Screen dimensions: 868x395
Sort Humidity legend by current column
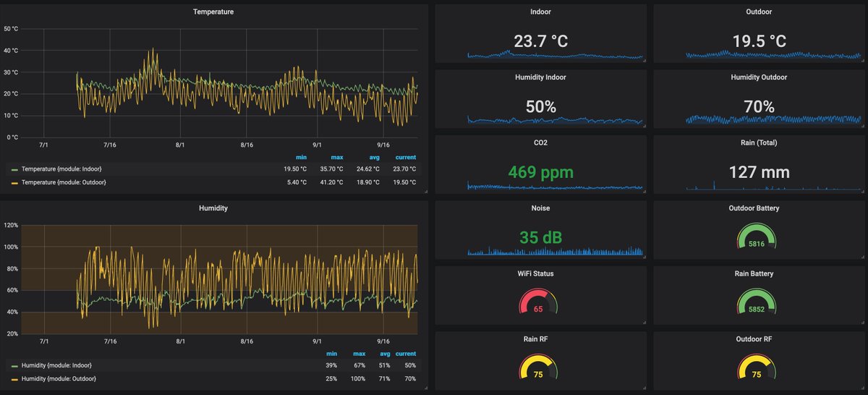pyautogui.click(x=406, y=354)
